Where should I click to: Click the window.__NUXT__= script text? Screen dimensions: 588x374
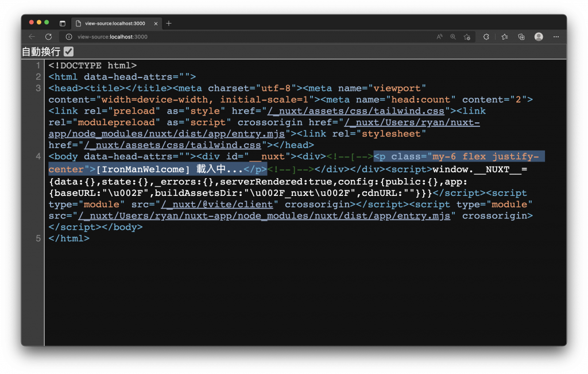point(479,169)
